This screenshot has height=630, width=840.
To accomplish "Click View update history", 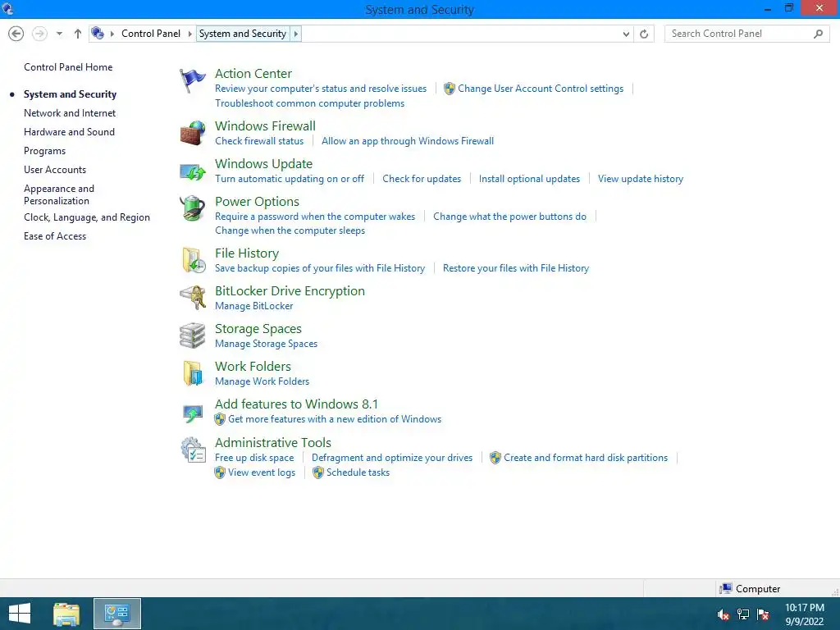I will click(641, 179).
